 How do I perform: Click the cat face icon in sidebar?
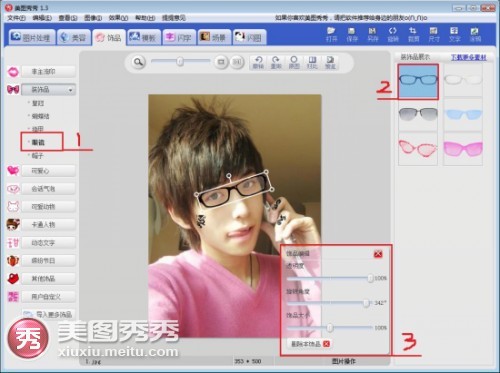13,207
